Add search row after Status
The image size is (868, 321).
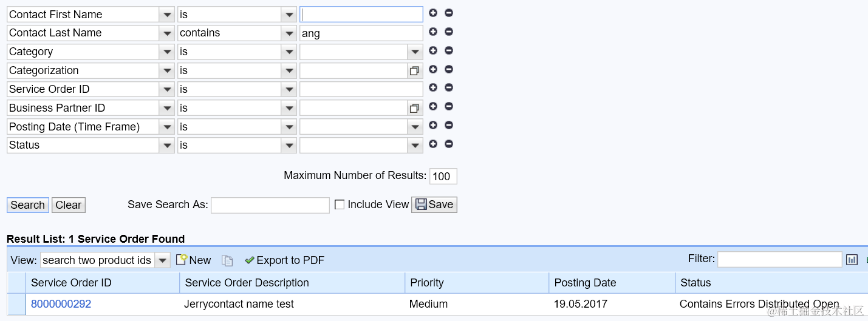tap(433, 144)
